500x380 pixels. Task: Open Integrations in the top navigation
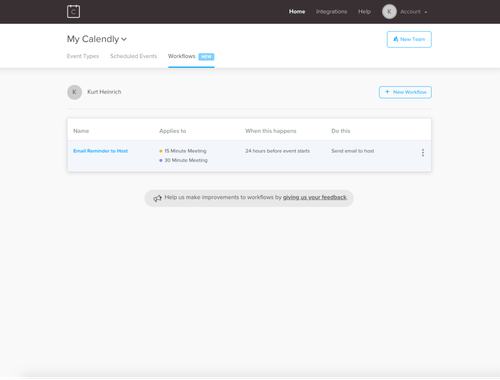[331, 12]
